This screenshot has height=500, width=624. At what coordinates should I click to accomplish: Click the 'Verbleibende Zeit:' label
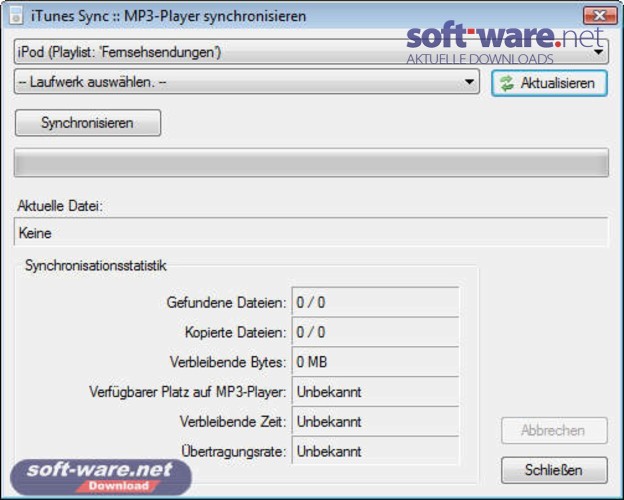click(233, 422)
